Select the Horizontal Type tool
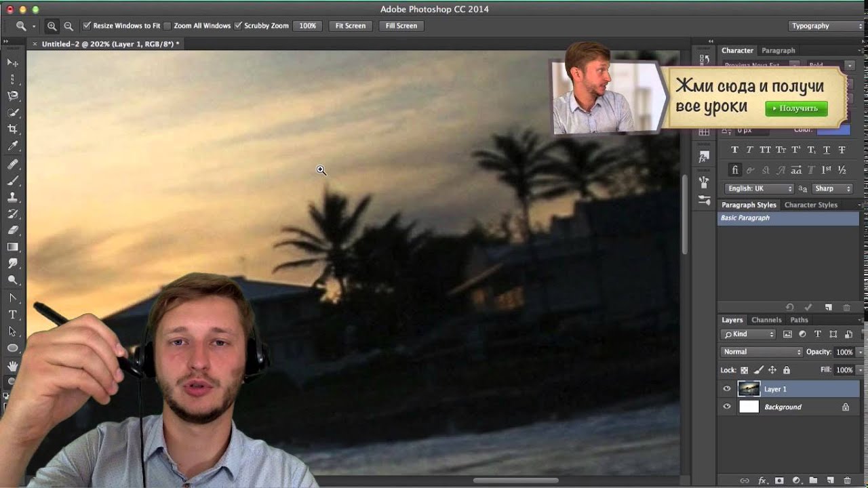This screenshot has height=488, width=868. pos(12,314)
